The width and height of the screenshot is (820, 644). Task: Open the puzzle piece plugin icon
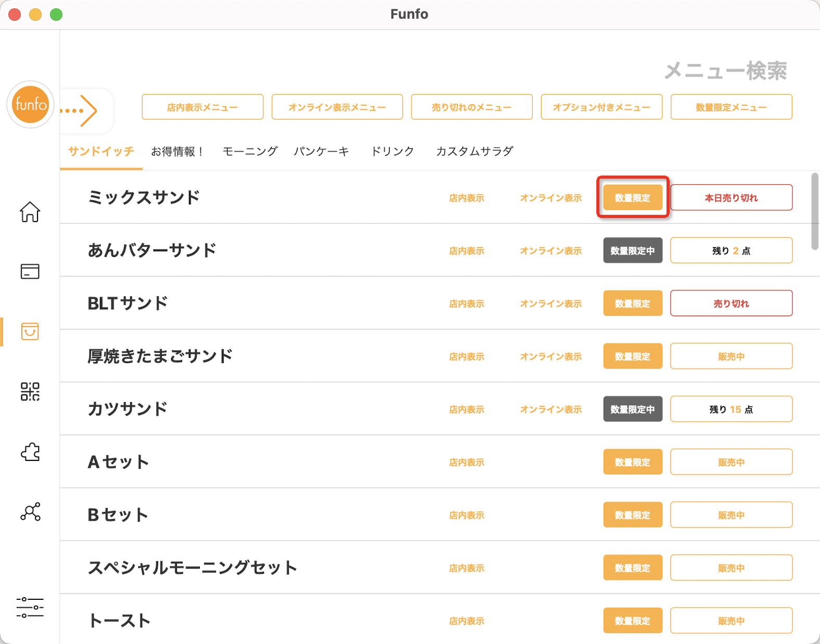pyautogui.click(x=30, y=452)
